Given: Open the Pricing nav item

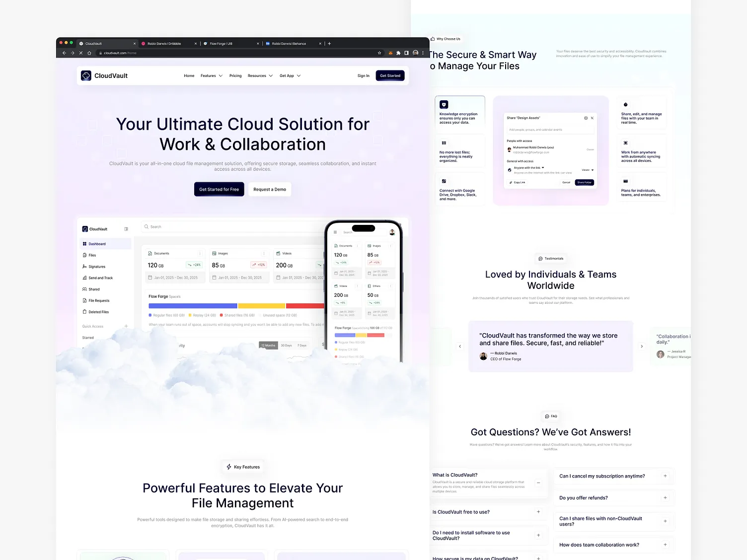Looking at the screenshot, I should click(x=235, y=76).
